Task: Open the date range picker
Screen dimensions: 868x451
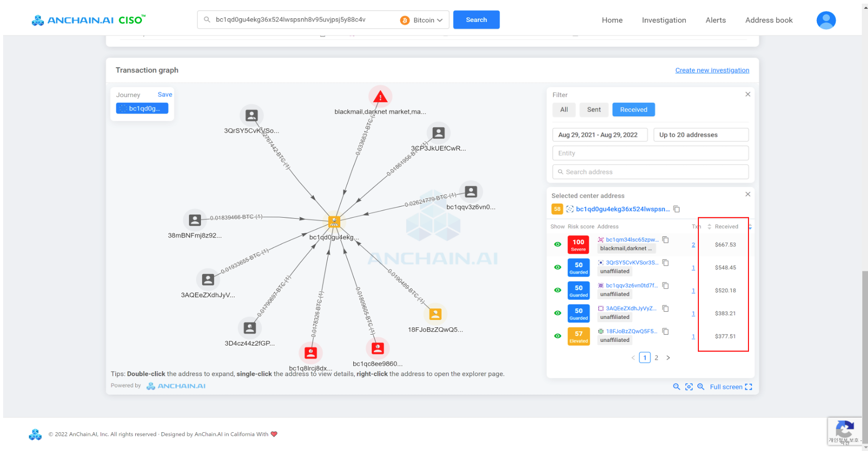Action: [x=600, y=135]
